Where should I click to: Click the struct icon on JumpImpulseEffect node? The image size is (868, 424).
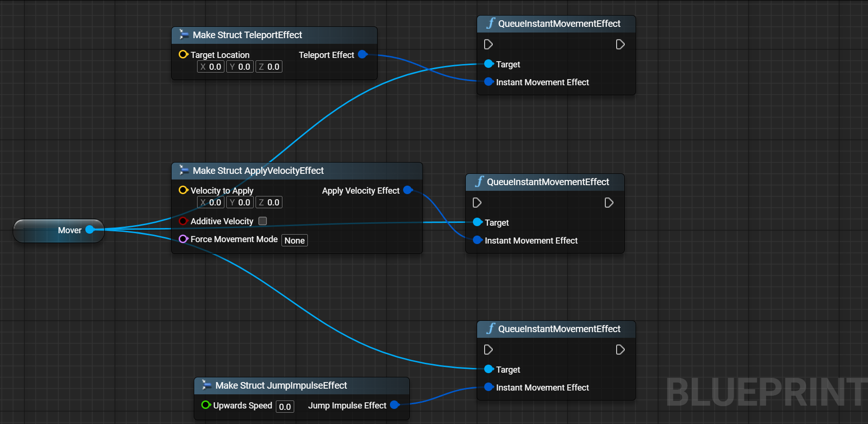(x=207, y=385)
